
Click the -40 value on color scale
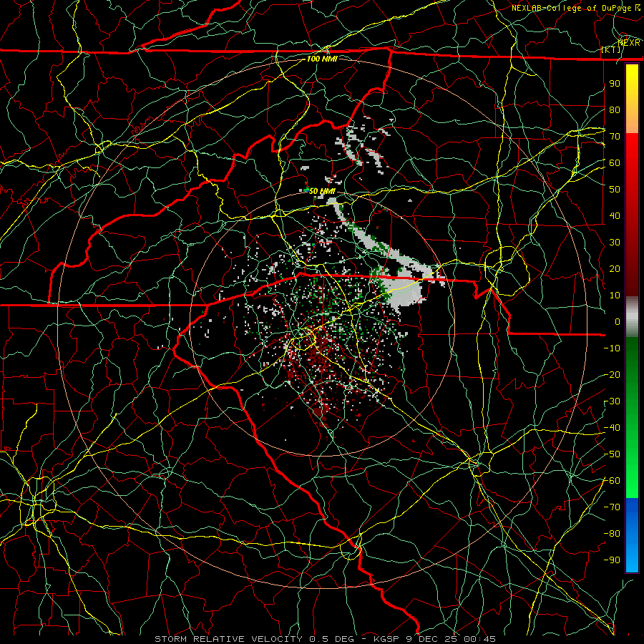coord(612,428)
